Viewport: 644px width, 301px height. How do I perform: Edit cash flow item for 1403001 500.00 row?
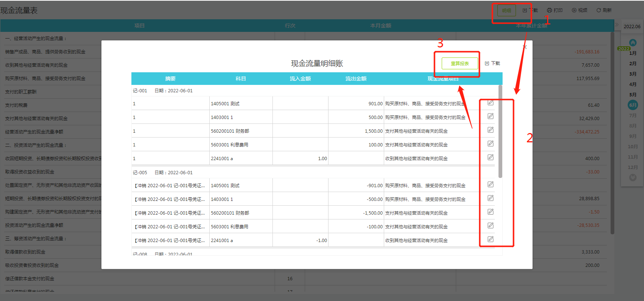pyautogui.click(x=490, y=116)
